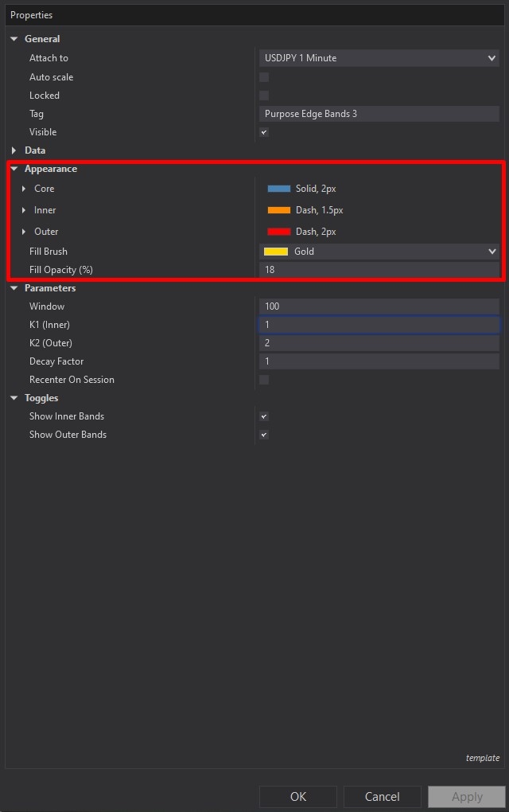The image size is (509, 812).
Task: Open the template link
Action: coord(483,758)
